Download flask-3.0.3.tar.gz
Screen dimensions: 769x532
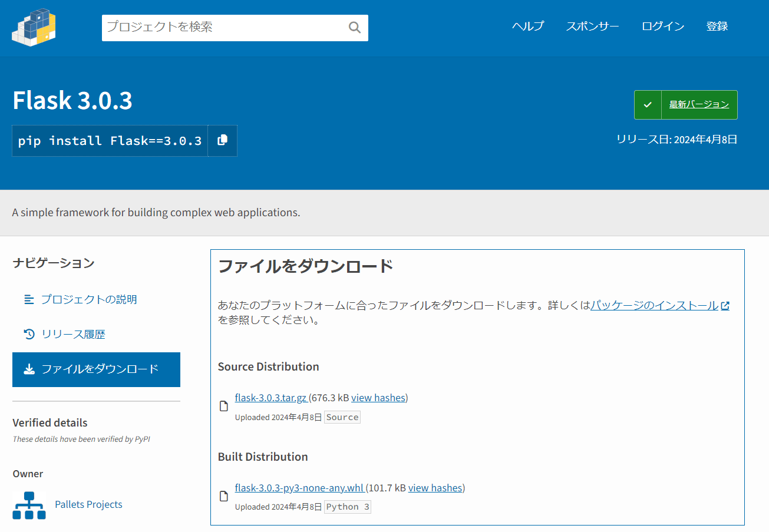270,398
